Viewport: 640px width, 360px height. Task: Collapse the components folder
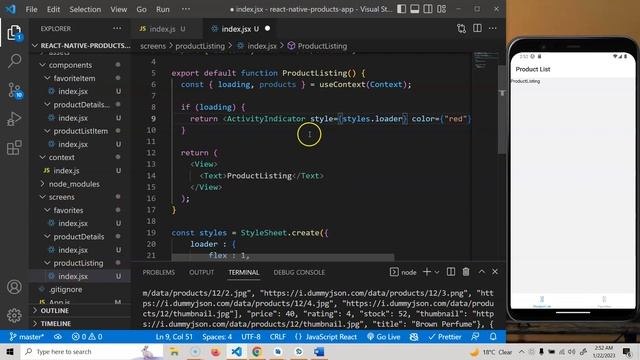click(80, 65)
